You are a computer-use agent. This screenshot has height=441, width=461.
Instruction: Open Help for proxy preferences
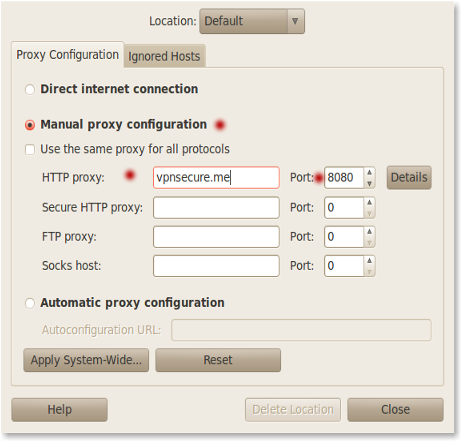coord(59,409)
